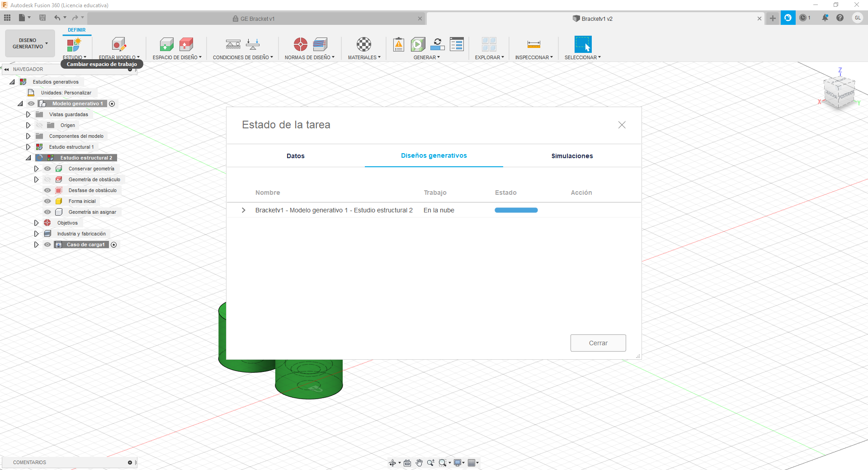The image size is (868, 470).
Task: Toggle visibility of Geometría sin asignar
Action: (x=47, y=212)
